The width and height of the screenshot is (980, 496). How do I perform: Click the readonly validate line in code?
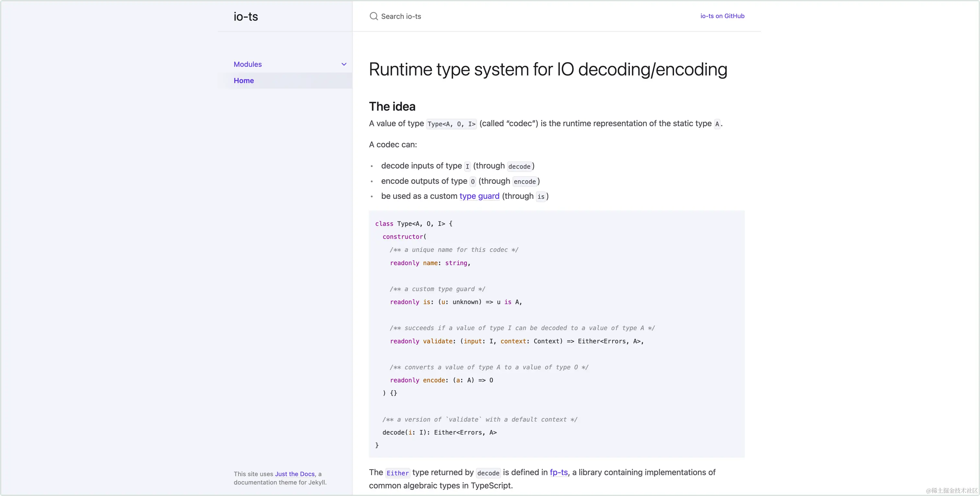point(517,341)
